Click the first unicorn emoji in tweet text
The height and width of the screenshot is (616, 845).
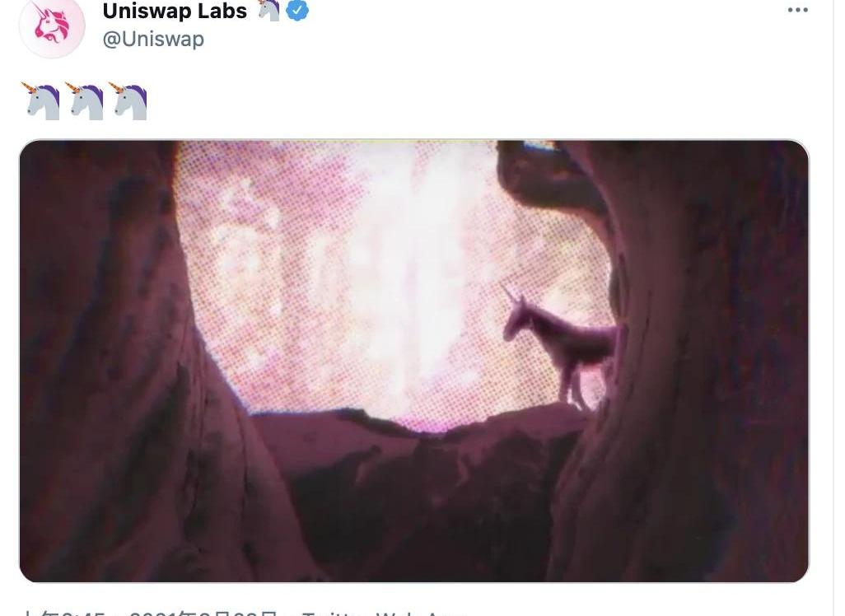pyautogui.click(x=41, y=100)
